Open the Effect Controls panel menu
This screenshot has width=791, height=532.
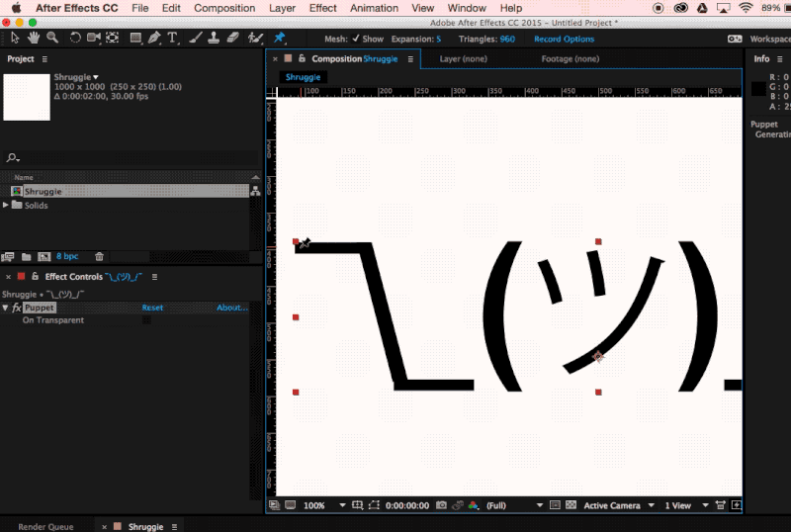(155, 277)
